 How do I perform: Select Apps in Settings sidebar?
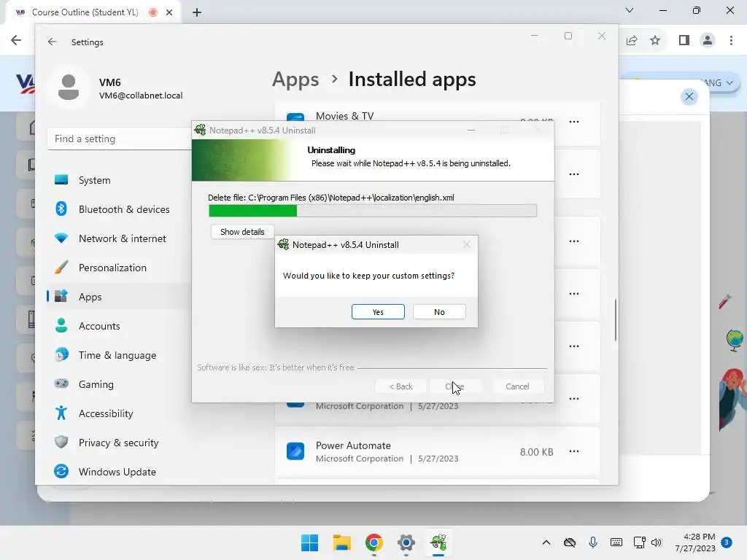tap(119, 297)
